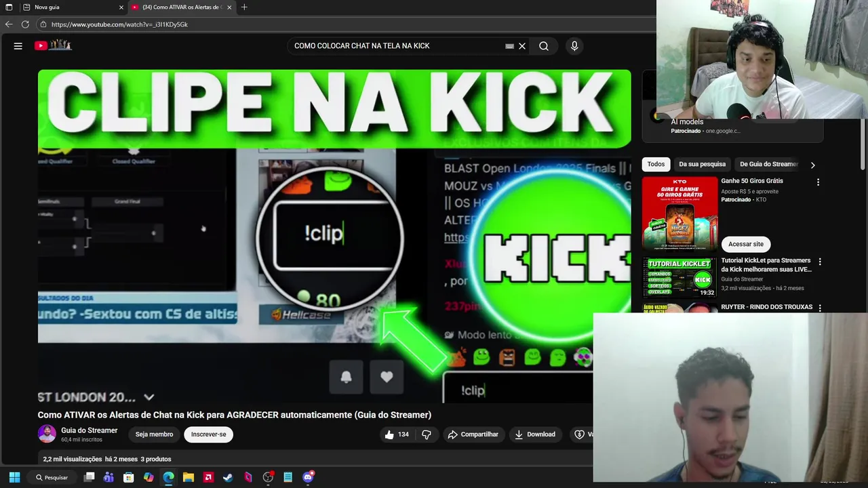Open a new tab with plus button

(x=244, y=7)
